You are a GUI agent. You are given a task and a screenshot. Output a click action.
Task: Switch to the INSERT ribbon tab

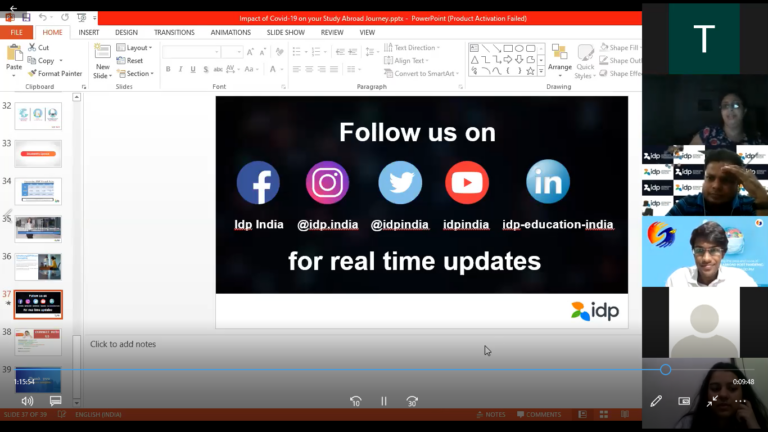tap(89, 32)
